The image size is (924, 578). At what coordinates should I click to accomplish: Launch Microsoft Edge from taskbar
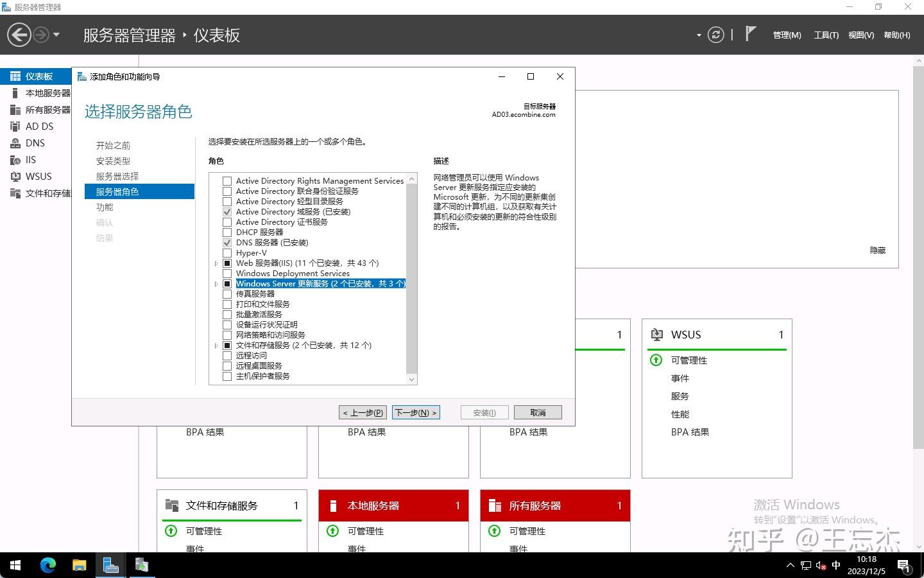48,565
